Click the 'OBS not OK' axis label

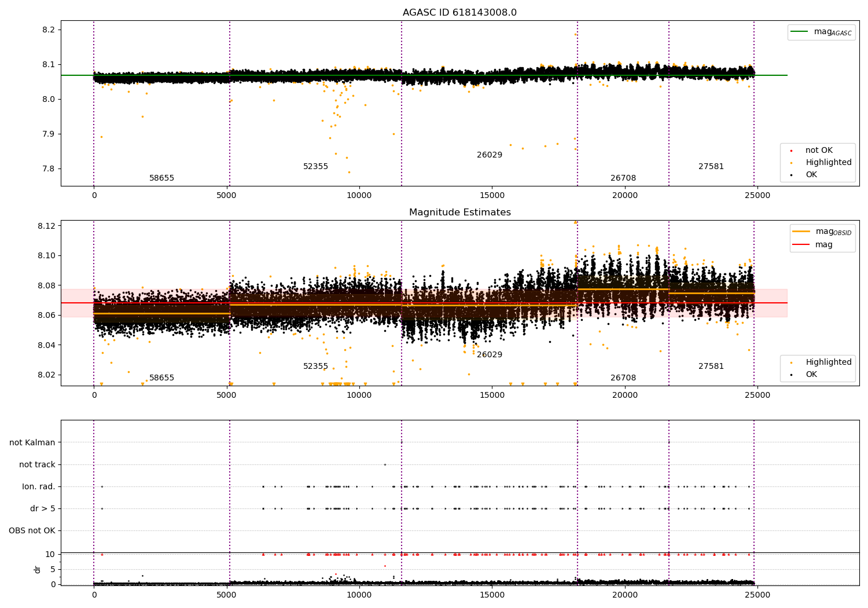point(32,531)
